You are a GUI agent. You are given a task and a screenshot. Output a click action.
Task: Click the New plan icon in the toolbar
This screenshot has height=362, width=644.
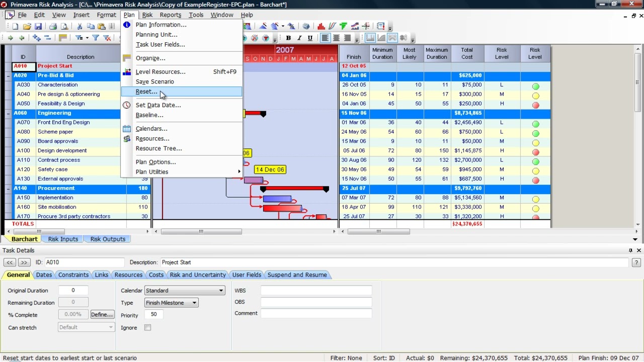coord(15,26)
